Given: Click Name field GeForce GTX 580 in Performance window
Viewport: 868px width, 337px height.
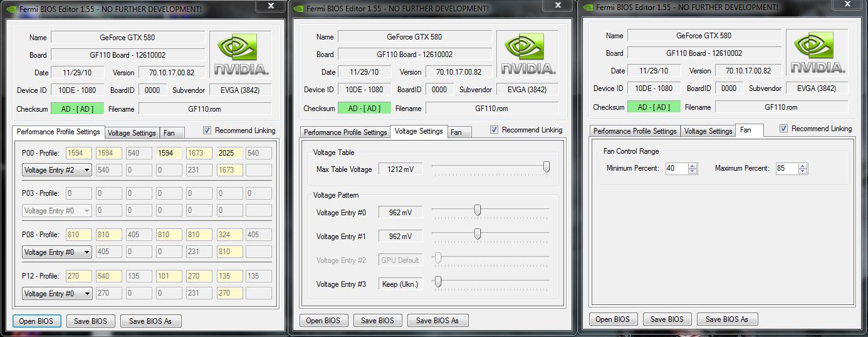Looking at the screenshot, I should pos(127,38).
